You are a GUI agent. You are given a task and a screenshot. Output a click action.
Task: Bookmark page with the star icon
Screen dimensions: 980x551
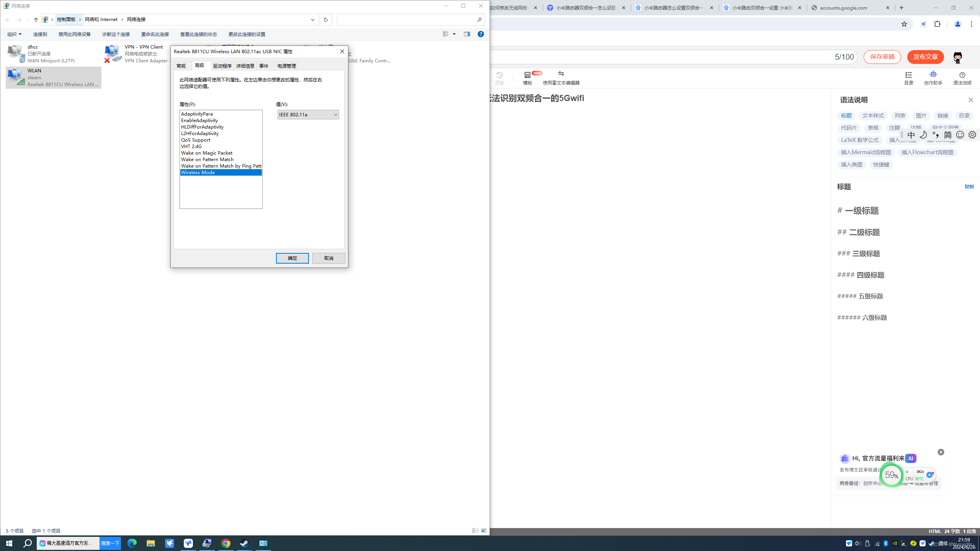pos(904,24)
